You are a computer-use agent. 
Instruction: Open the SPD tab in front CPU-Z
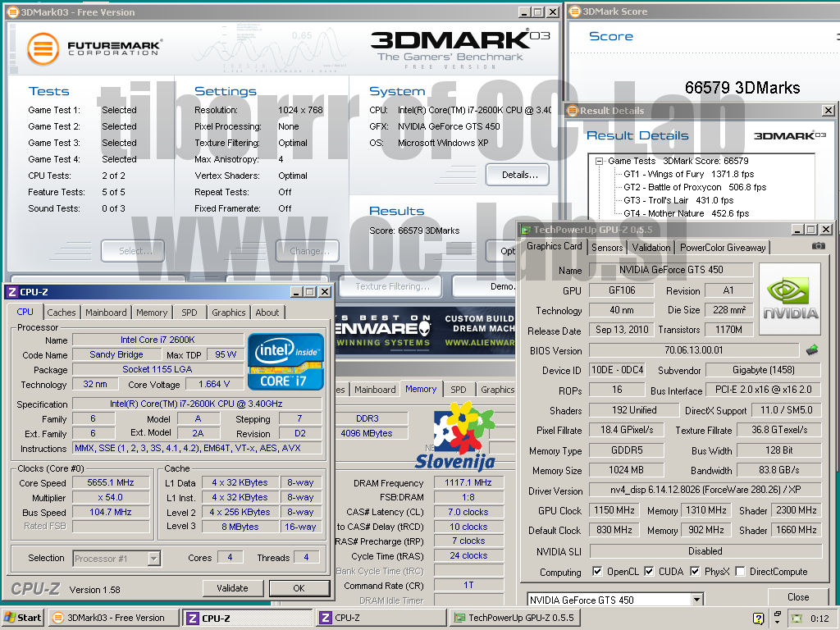pos(189,313)
